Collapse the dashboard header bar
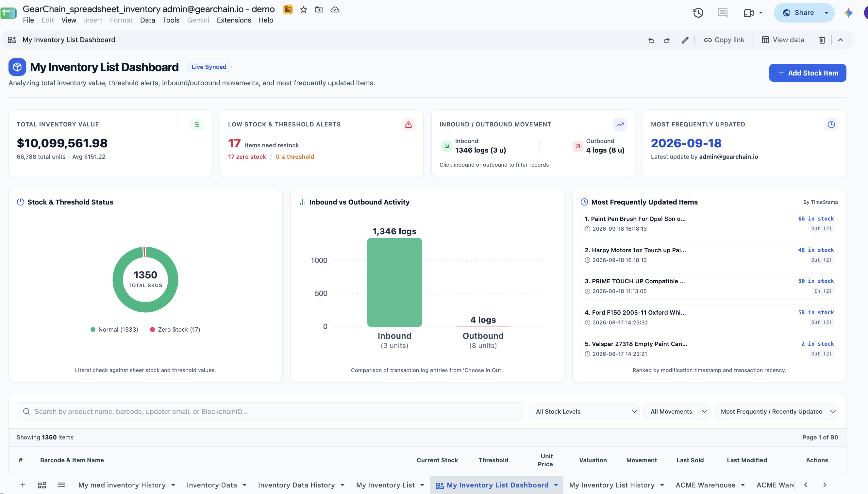Image resolution: width=868 pixels, height=494 pixels. pyautogui.click(x=841, y=40)
